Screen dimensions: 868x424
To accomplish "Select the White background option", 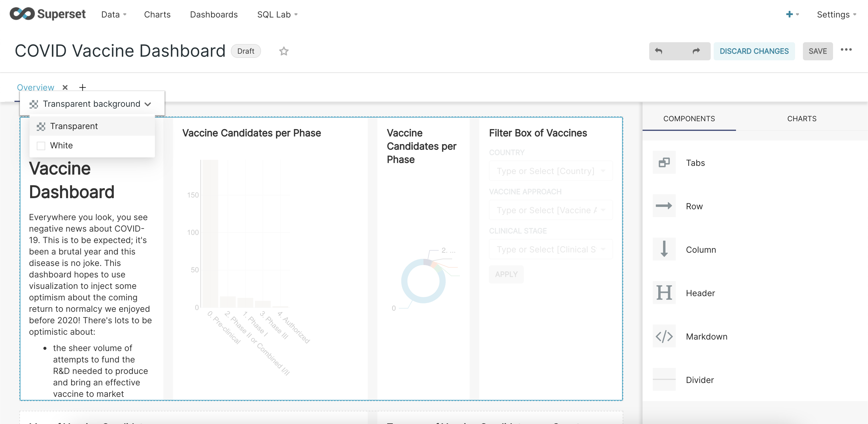I will (x=61, y=146).
